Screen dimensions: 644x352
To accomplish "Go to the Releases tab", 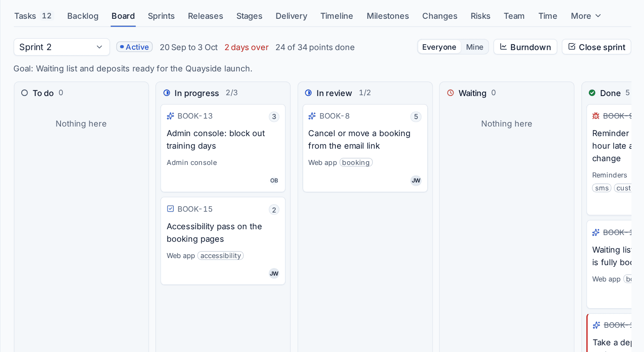I will tap(205, 16).
